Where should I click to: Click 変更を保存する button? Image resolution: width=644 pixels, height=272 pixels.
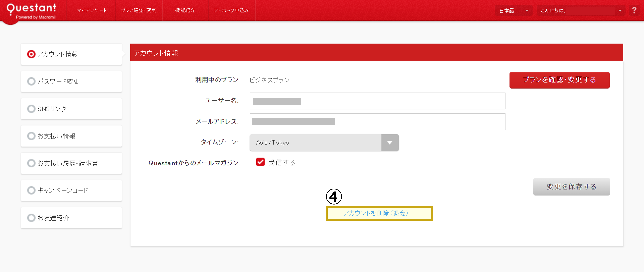572,187
